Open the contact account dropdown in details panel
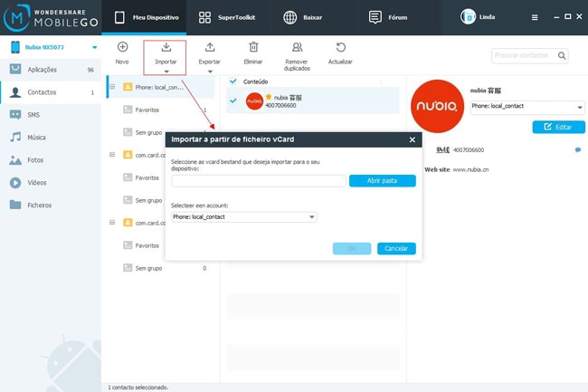The height and width of the screenshot is (392, 588). click(527, 107)
